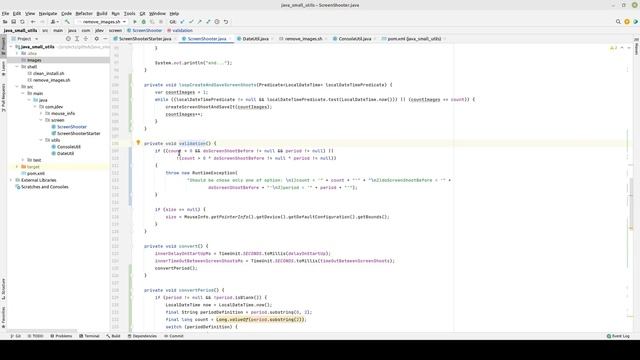Open the Event Log
Viewport: 640px width, 360px height.
pyautogui.click(x=618, y=336)
